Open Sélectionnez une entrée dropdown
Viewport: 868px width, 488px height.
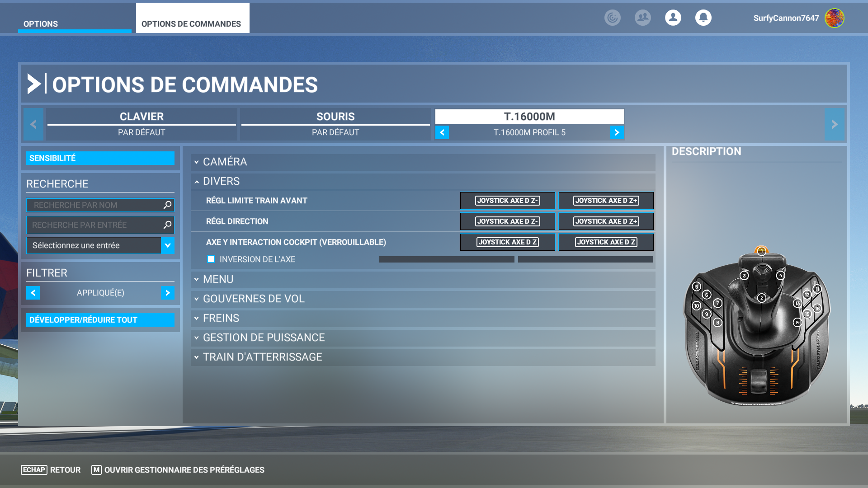point(167,245)
